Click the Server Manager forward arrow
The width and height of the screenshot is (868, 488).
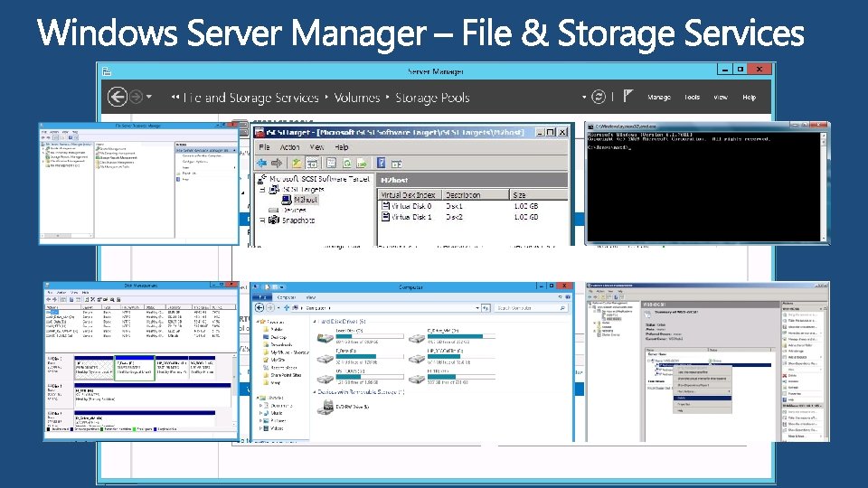click(x=136, y=97)
